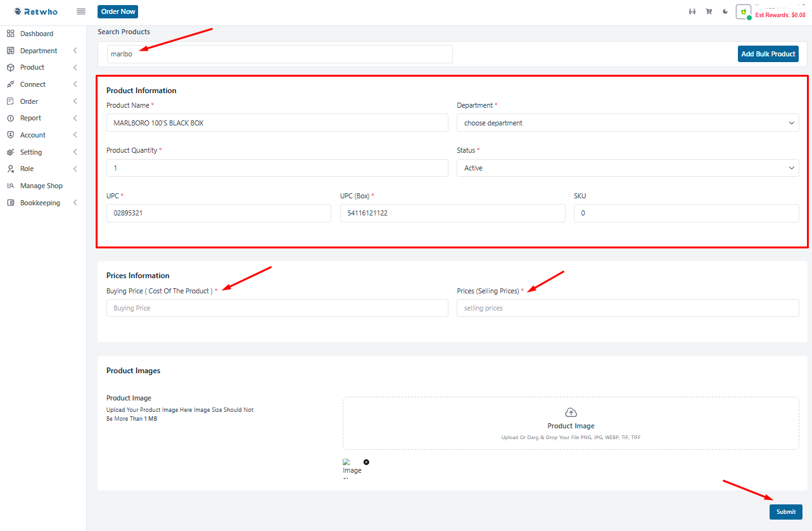Expand the Bookkeeping menu chevron
Viewport: 812px width, 531px height.
pos(75,203)
